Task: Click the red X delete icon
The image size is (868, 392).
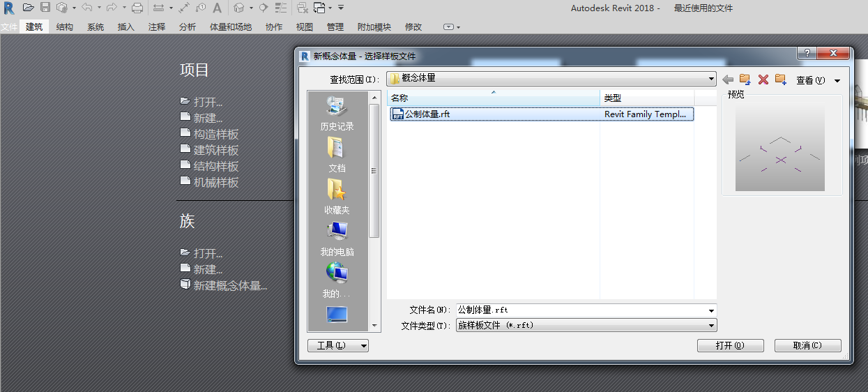Action: (x=763, y=80)
